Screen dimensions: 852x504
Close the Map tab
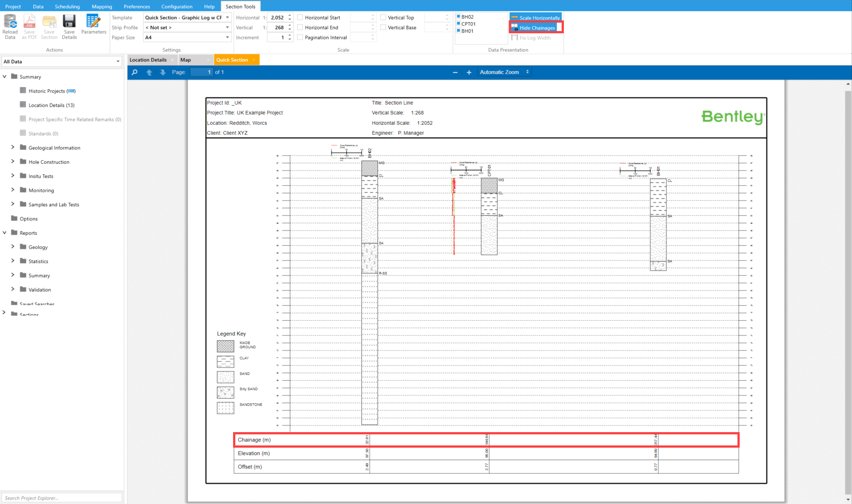tap(208, 60)
